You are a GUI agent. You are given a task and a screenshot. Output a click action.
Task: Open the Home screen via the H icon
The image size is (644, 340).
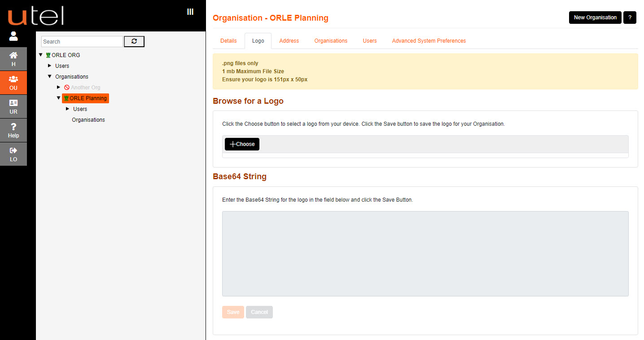(x=13, y=58)
